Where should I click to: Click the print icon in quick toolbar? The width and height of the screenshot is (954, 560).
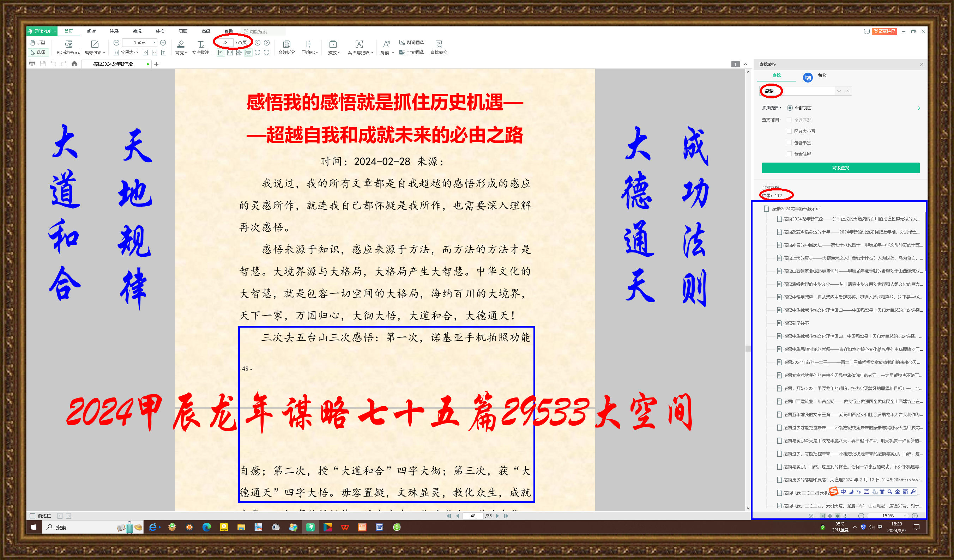32,63
